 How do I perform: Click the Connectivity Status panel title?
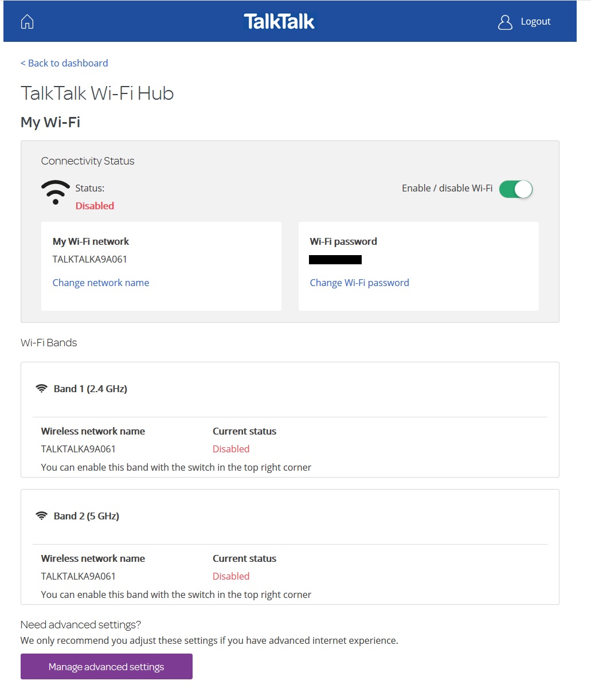[87, 161]
